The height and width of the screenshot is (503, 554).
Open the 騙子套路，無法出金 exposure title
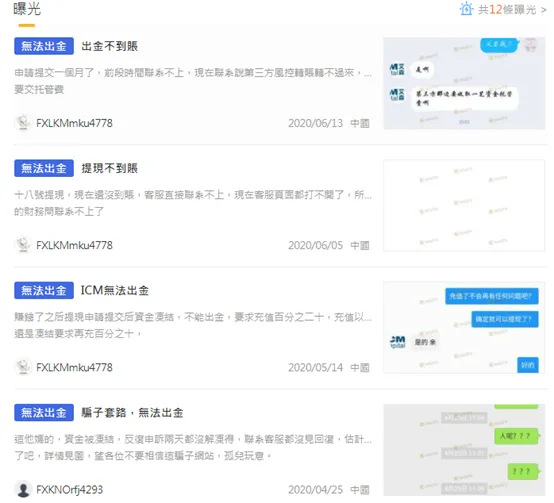coord(132,413)
